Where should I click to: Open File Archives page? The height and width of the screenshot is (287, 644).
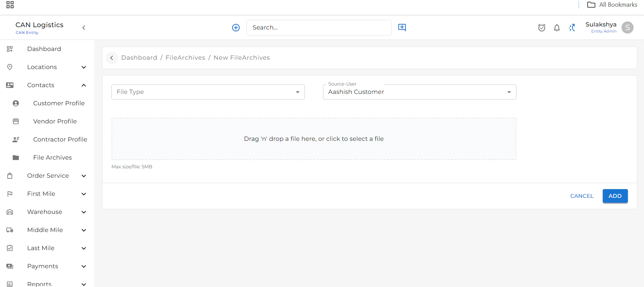(x=52, y=158)
